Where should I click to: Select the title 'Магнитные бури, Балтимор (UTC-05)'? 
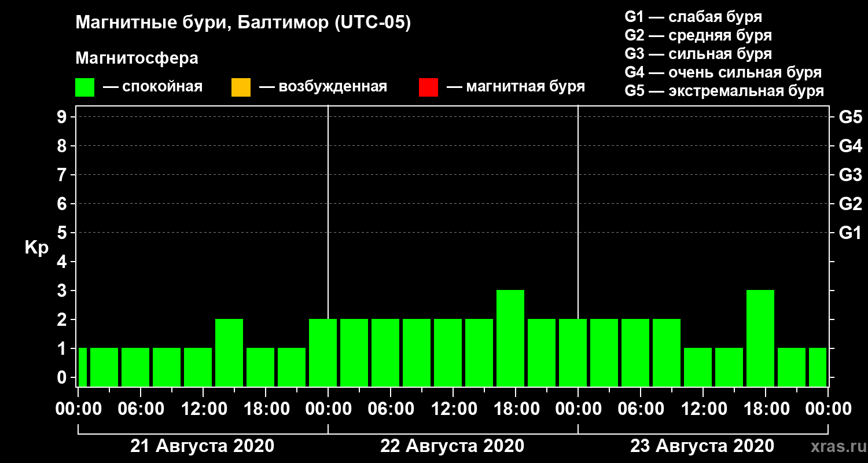(x=243, y=24)
